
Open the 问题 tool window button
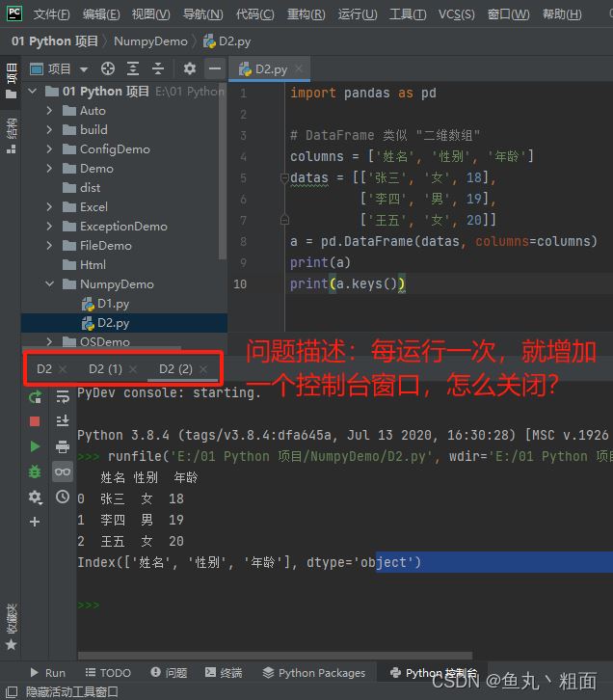169,673
